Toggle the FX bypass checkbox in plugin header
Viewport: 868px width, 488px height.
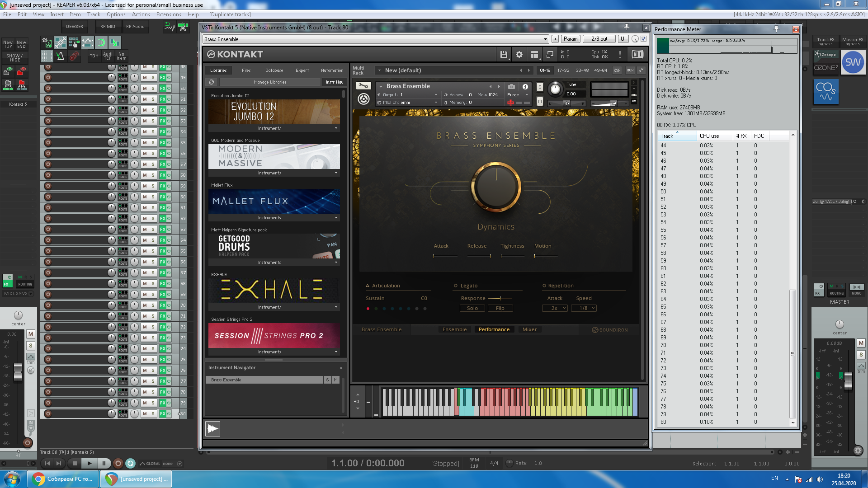[x=643, y=39]
